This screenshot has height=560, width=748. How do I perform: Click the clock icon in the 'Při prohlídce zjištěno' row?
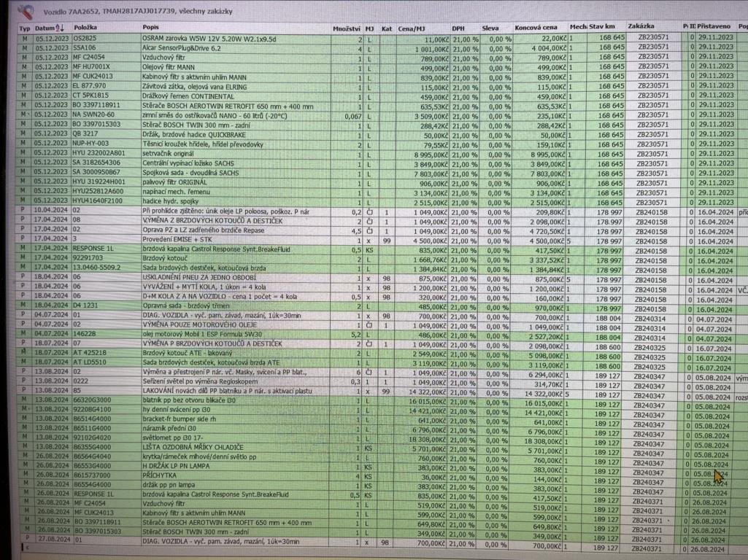[x=369, y=211]
